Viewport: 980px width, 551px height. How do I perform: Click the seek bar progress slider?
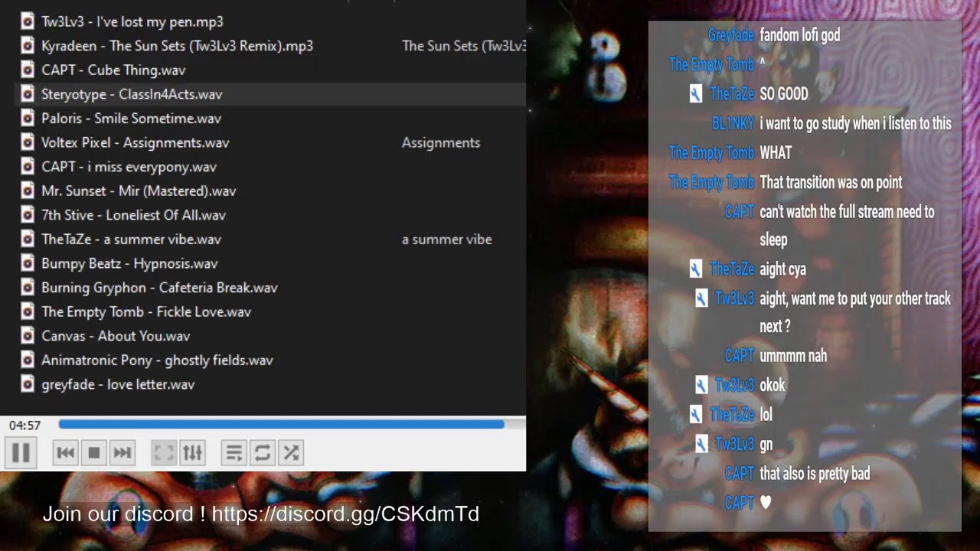point(282,424)
